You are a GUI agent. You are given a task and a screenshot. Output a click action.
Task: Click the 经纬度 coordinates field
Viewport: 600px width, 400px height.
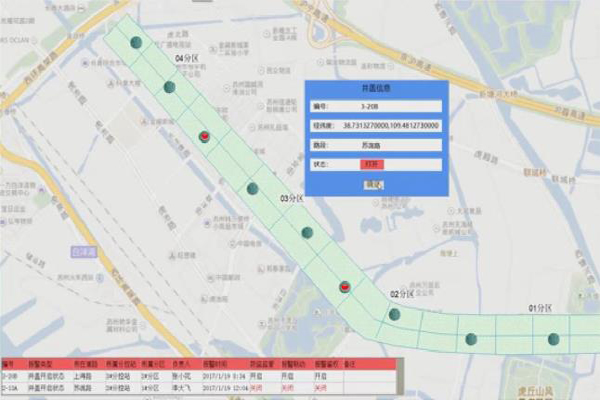pos(394,125)
